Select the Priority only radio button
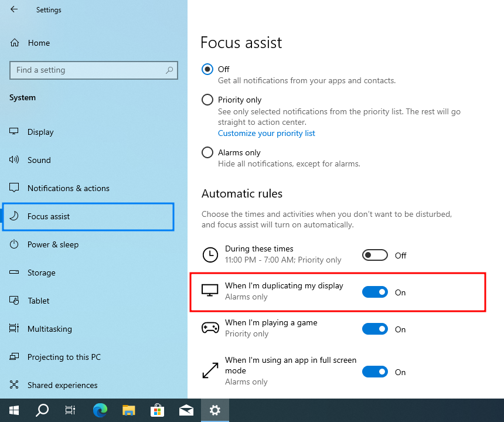 coord(207,100)
